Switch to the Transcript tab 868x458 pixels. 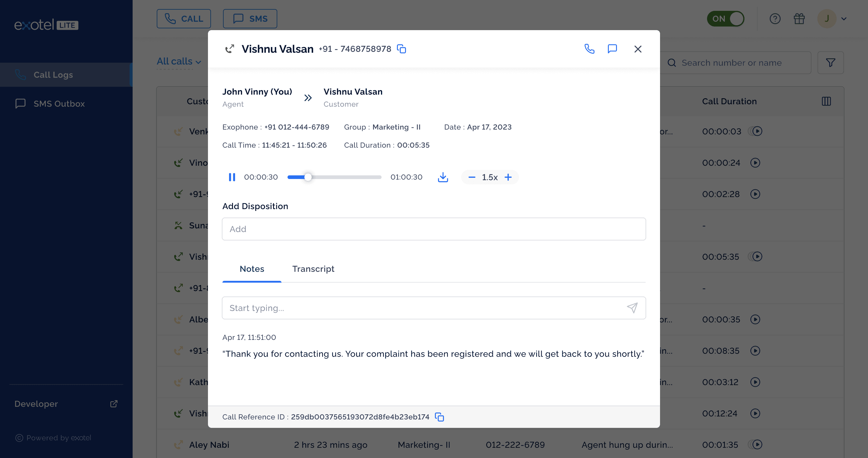point(313,269)
